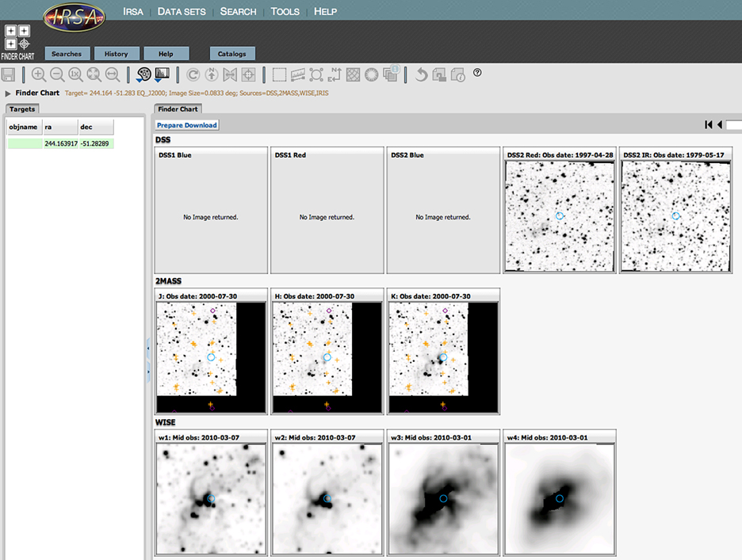Select the distance ruler tool
Viewport: 742px width, 560px height.
click(298, 75)
